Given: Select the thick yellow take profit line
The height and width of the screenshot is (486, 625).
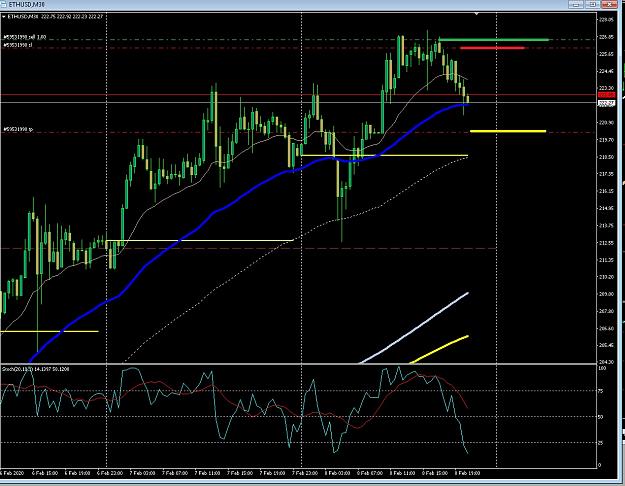Looking at the screenshot, I should point(508,131).
